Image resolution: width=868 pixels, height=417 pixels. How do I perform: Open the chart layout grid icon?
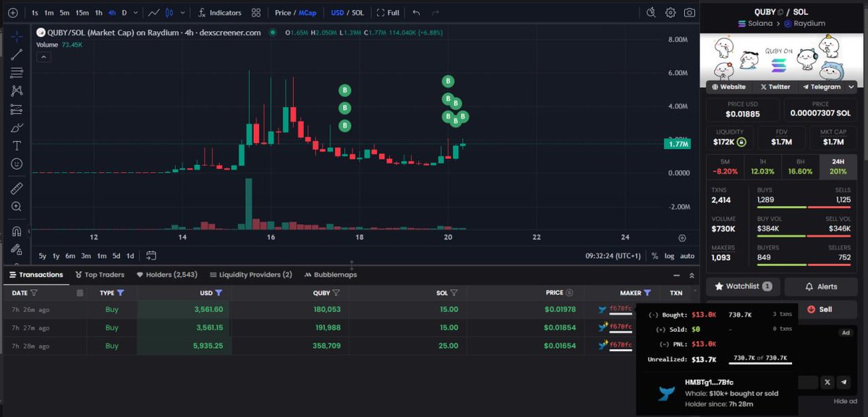256,13
